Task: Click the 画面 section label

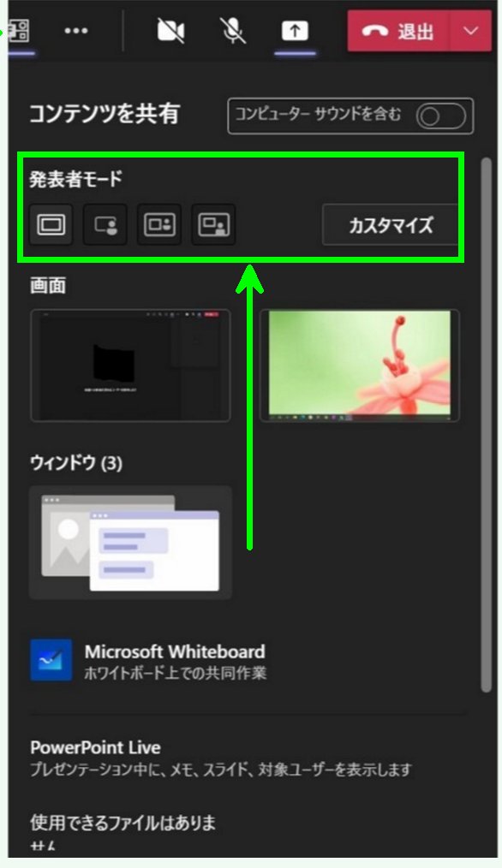Action: [x=48, y=286]
